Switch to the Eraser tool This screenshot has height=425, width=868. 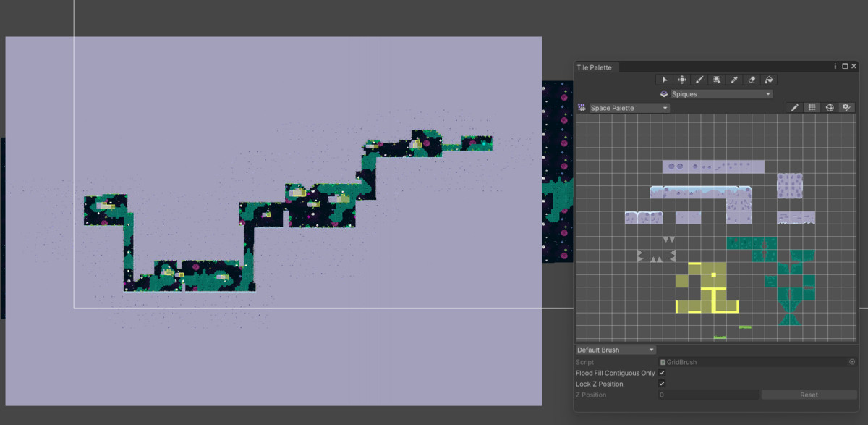tap(751, 79)
